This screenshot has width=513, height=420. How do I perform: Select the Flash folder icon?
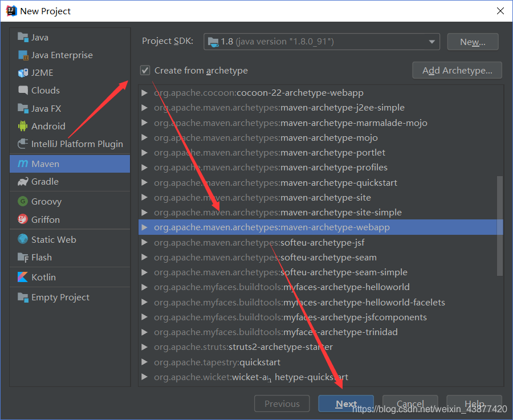(23, 258)
